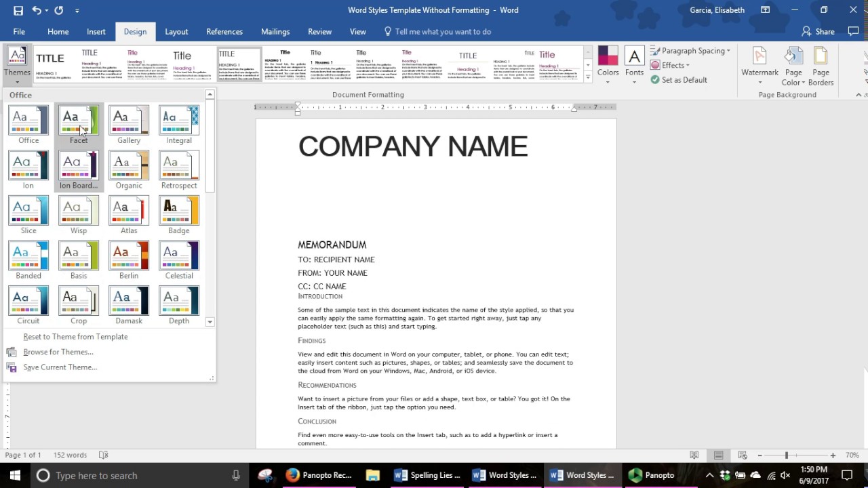This screenshot has width=868, height=488.
Task: Open the theme Fonts menu
Action: coord(634,64)
